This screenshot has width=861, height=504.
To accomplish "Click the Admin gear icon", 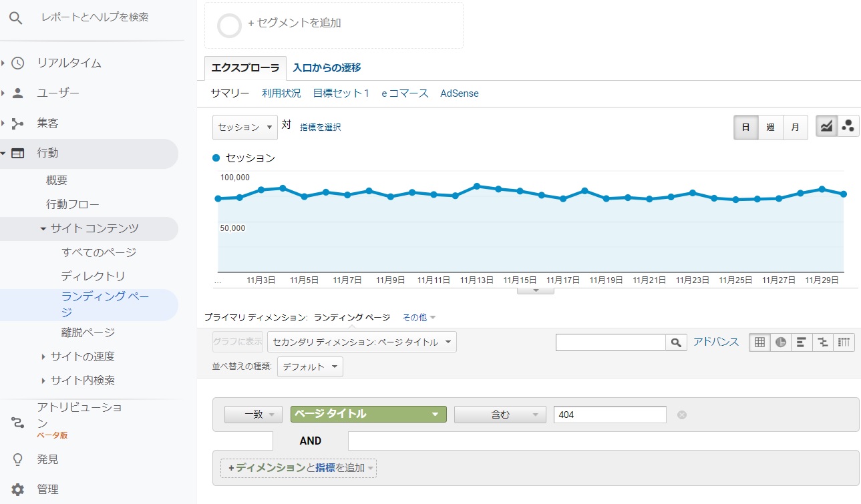I will click(x=18, y=489).
